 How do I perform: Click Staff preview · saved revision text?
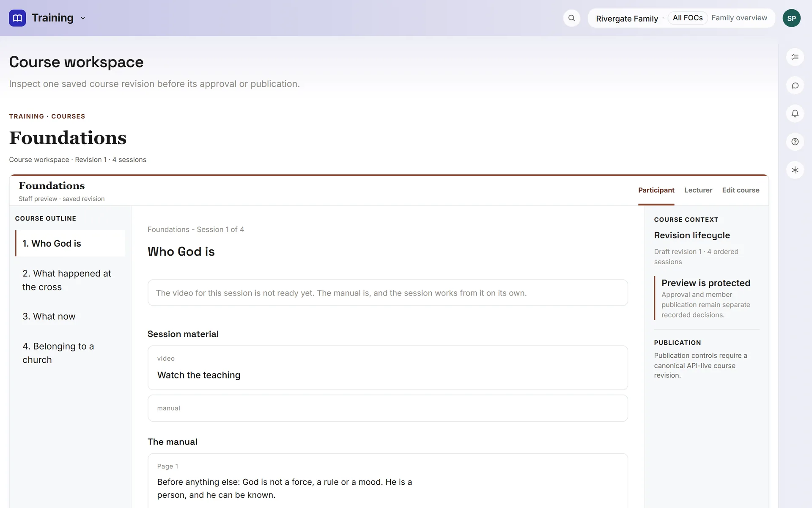click(x=61, y=199)
